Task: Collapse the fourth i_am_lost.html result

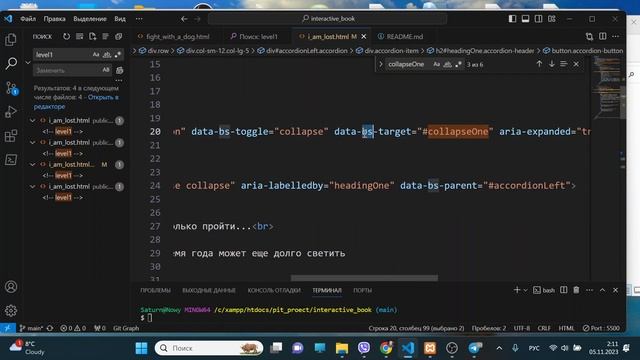Action: [x=33, y=187]
